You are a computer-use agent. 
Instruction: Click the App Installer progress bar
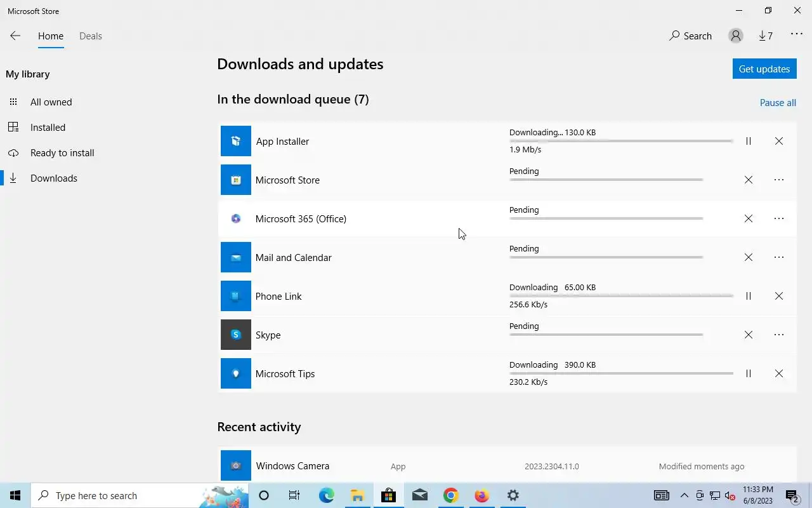tap(621, 141)
